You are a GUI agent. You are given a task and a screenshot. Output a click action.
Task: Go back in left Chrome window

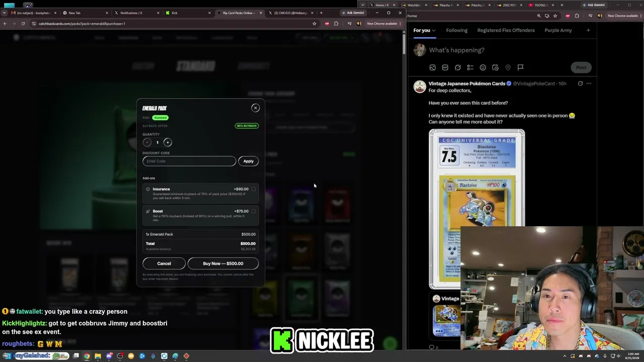point(5,24)
